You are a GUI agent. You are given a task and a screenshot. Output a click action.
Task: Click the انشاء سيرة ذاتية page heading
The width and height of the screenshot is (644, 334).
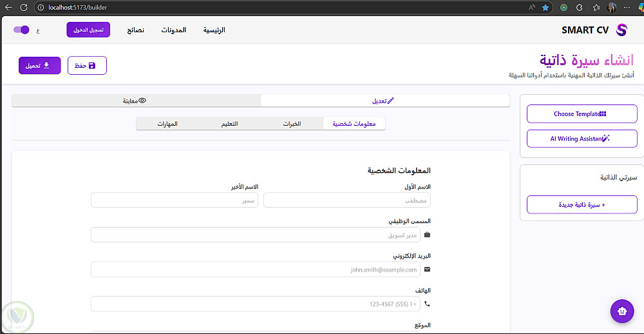click(x=587, y=60)
